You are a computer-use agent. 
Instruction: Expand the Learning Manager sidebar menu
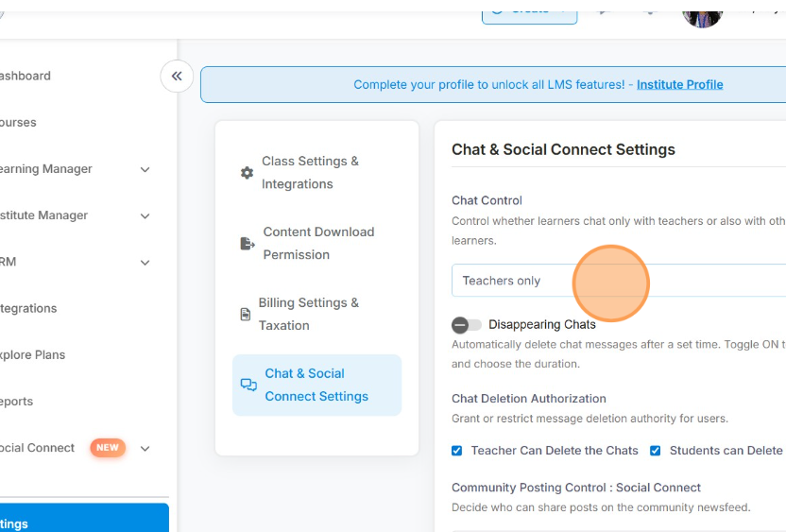[145, 170]
